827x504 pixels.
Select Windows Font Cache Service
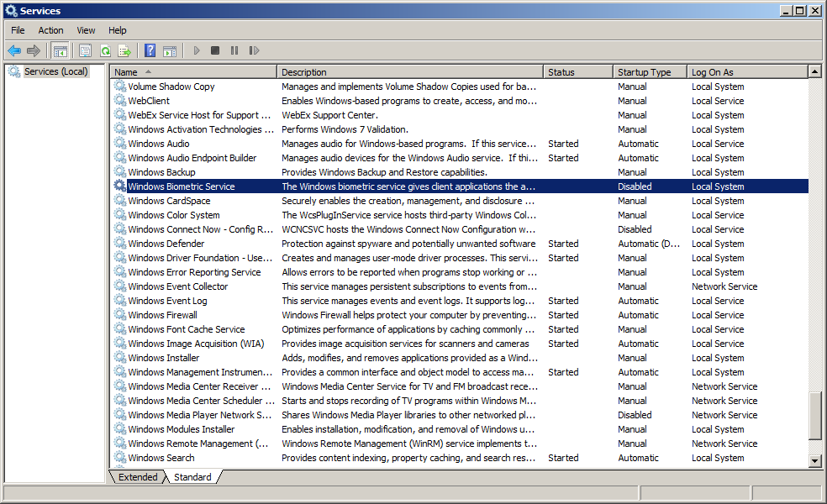point(460,329)
